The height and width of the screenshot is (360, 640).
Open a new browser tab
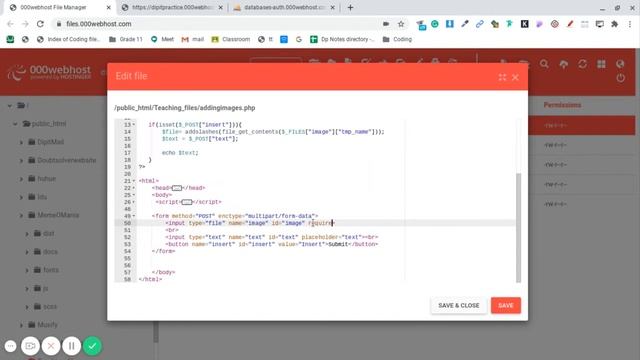pyautogui.click(x=350, y=7)
